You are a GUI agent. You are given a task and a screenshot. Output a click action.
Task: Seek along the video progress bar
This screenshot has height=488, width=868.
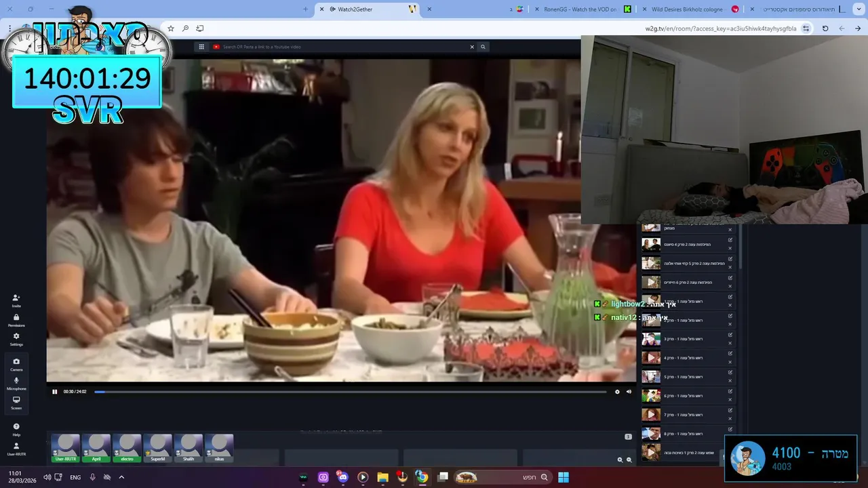point(351,392)
